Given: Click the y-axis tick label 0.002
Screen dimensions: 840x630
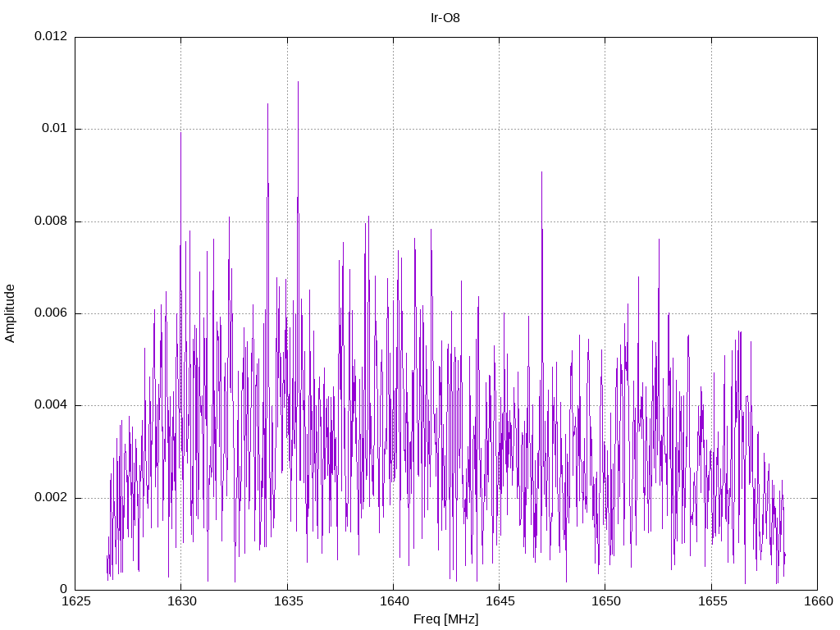Looking at the screenshot, I should tap(51, 498).
